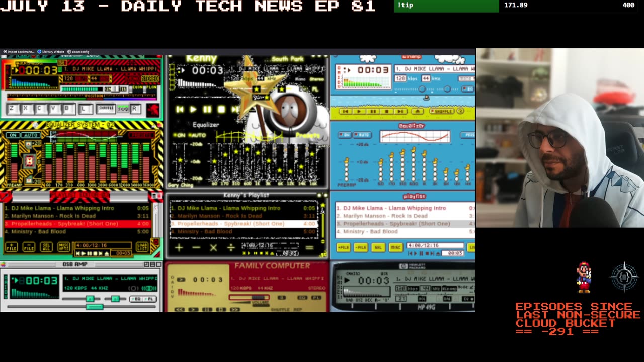Click eject in blue duck skin
Image resolution: width=644 pixels, height=362 pixels.
(x=418, y=111)
